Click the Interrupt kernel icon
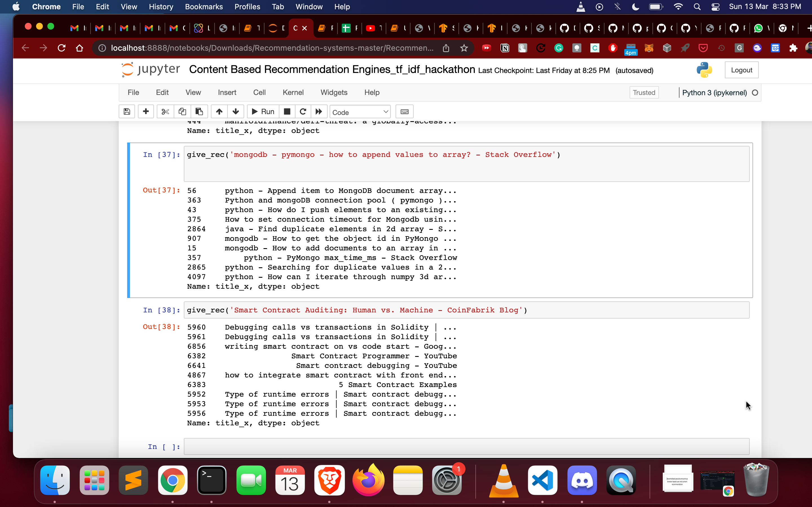 coord(286,111)
